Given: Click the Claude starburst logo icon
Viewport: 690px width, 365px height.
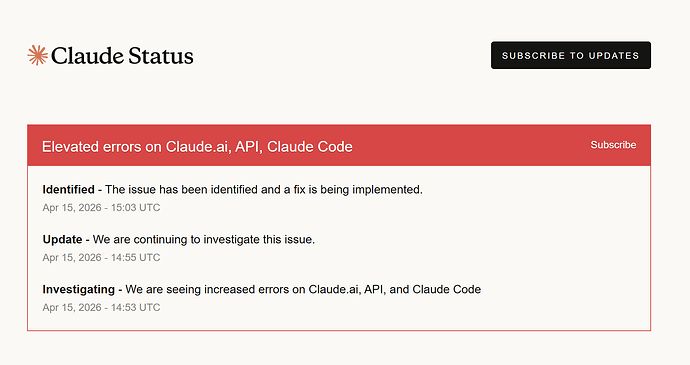Looking at the screenshot, I should 37,55.
